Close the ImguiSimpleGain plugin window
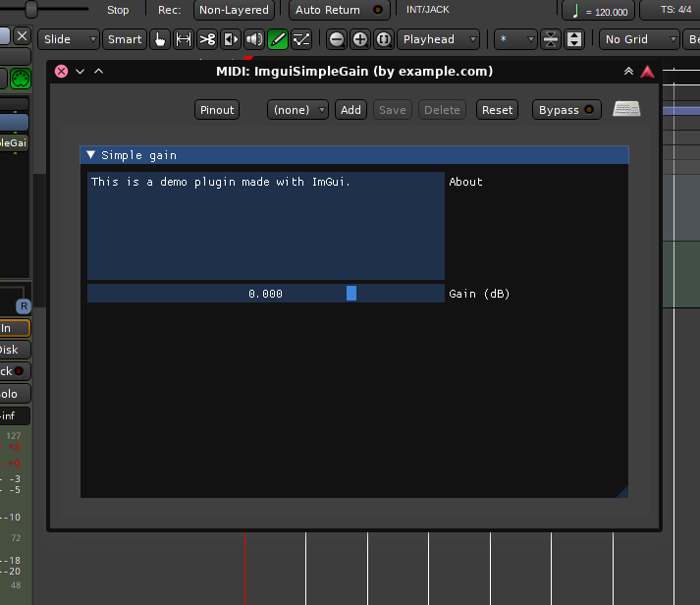Screen dimensions: 700x605 tap(61, 72)
